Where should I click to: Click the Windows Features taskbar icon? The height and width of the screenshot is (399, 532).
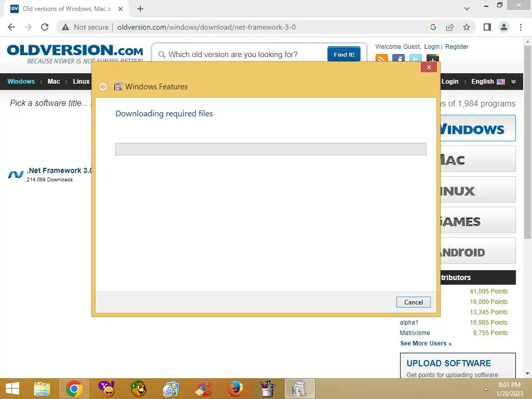click(x=300, y=389)
